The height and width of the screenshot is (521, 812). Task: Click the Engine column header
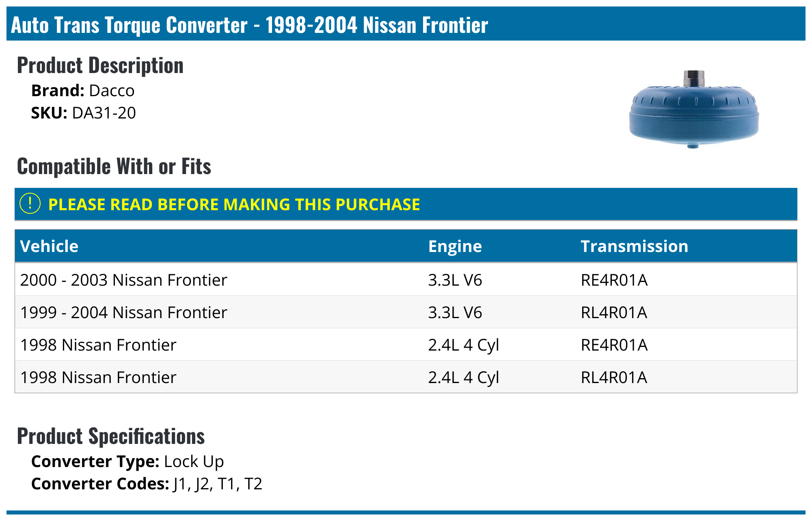point(455,246)
